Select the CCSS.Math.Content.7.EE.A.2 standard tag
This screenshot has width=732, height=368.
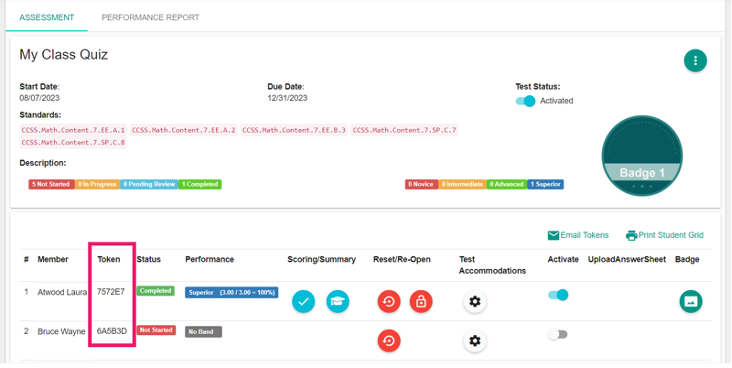[183, 130]
